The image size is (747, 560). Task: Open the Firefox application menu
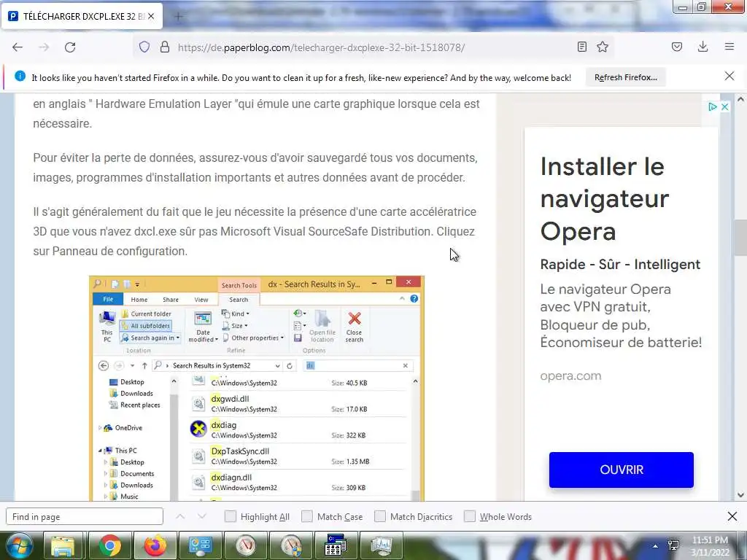tap(729, 47)
